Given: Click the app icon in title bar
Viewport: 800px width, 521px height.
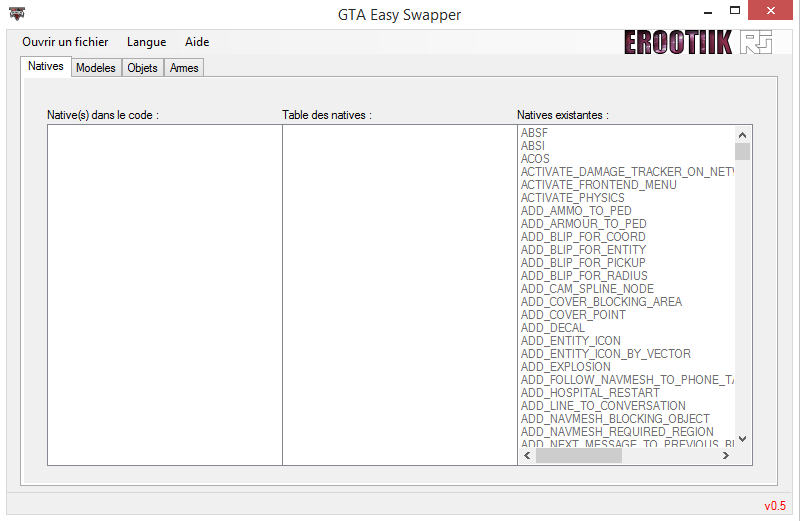Looking at the screenshot, I should click(x=17, y=13).
